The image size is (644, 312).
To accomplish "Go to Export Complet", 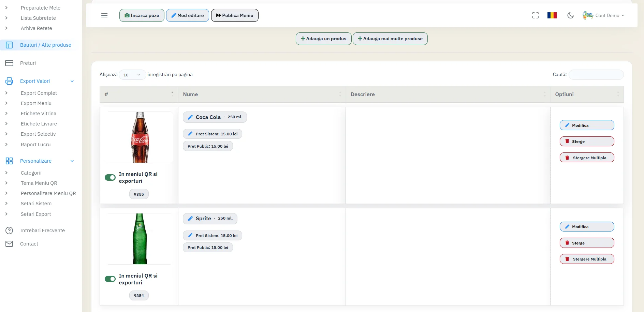I will tap(39, 93).
